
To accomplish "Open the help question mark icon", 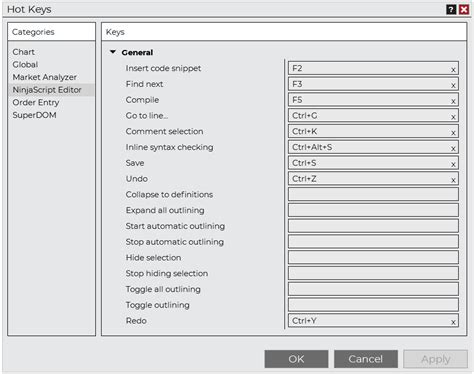I will point(451,9).
